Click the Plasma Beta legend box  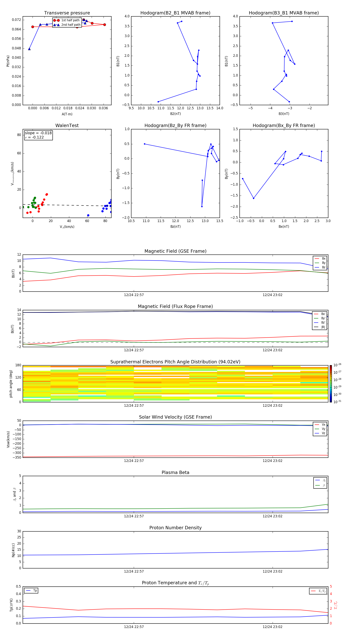pyautogui.click(x=320, y=483)
